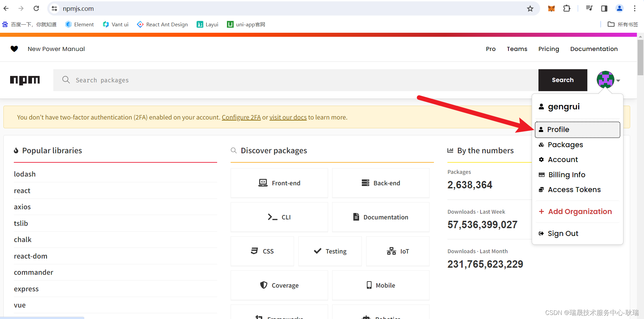Open the uni-app bookmark
This screenshot has width=644, height=319.
pyautogui.click(x=246, y=24)
